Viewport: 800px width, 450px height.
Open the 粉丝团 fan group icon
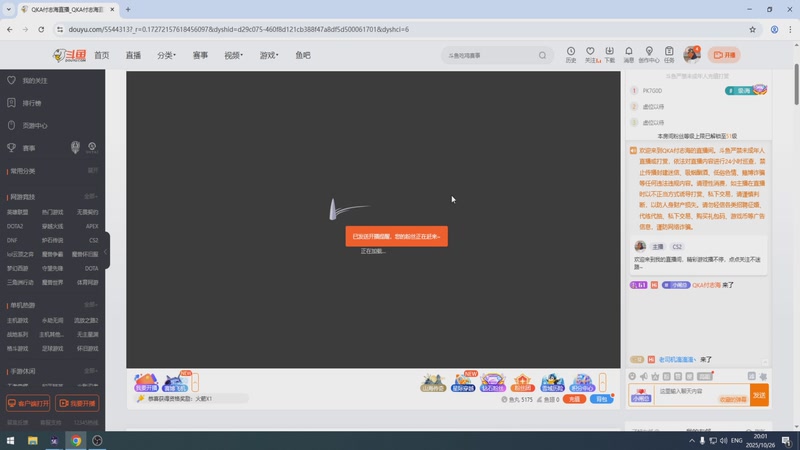(522, 383)
